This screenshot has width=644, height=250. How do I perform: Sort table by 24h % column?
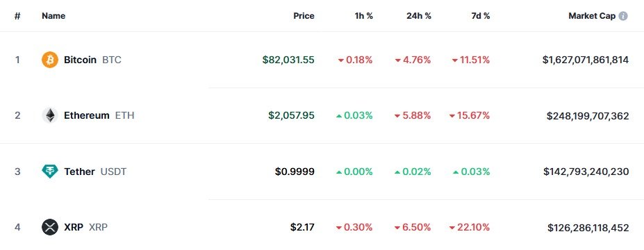click(418, 16)
